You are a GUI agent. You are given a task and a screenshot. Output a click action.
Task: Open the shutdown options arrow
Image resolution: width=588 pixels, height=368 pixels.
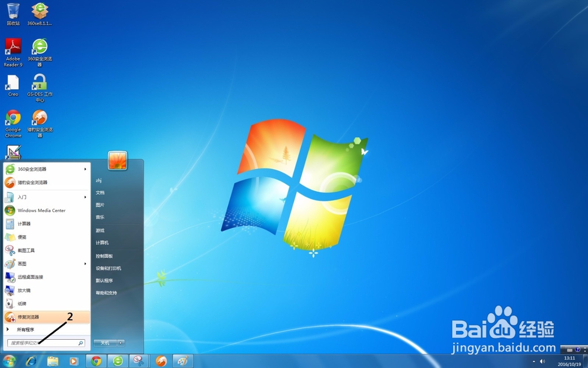pyautogui.click(x=121, y=343)
